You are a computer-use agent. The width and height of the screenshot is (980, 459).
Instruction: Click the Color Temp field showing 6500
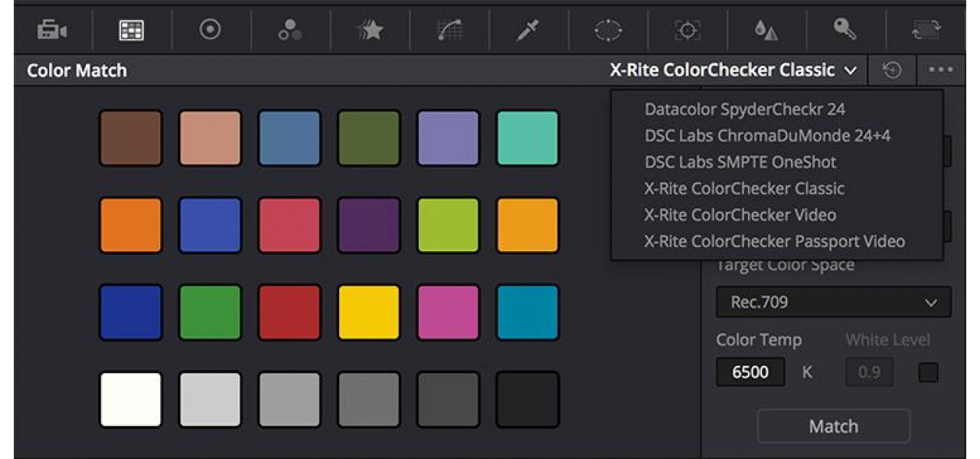pos(750,373)
